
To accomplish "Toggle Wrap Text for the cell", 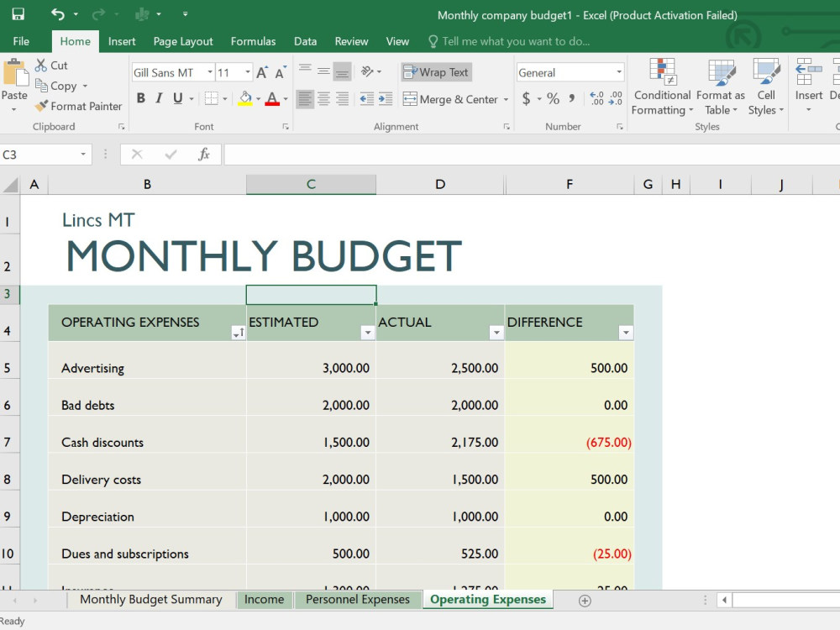I will tap(436, 71).
